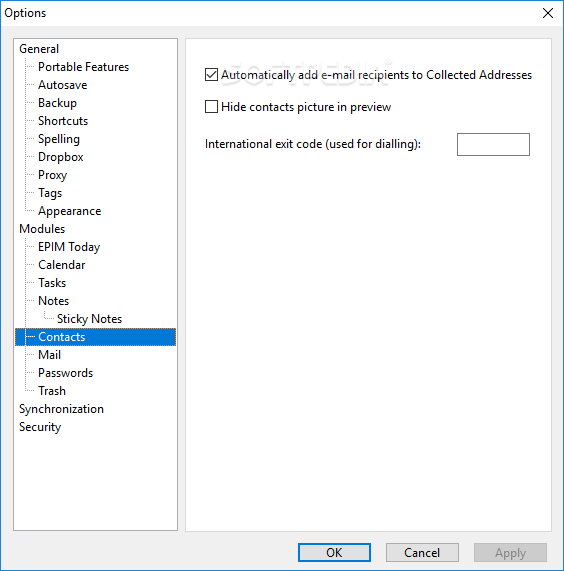
Task: Open Spelling settings
Action: click(59, 139)
